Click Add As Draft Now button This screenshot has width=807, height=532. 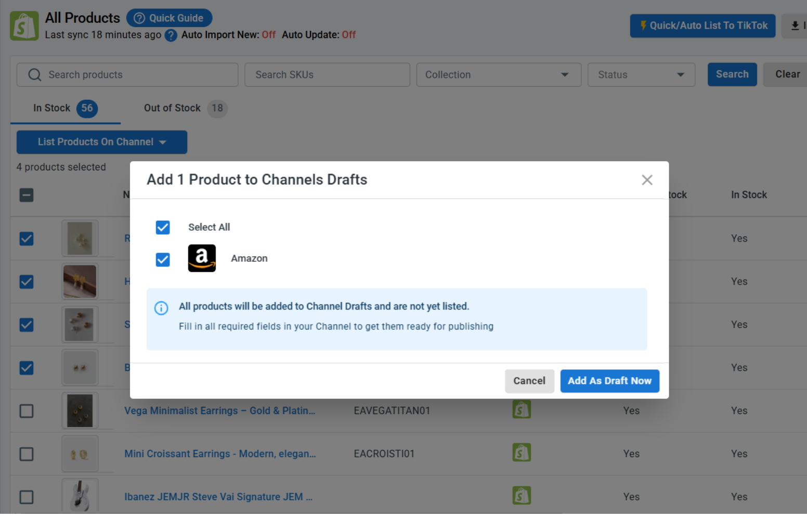pos(609,381)
